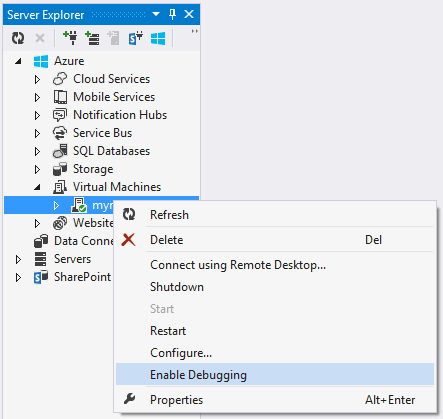The height and width of the screenshot is (419, 443).
Task: Click the Websites globe icon
Action: (60, 223)
